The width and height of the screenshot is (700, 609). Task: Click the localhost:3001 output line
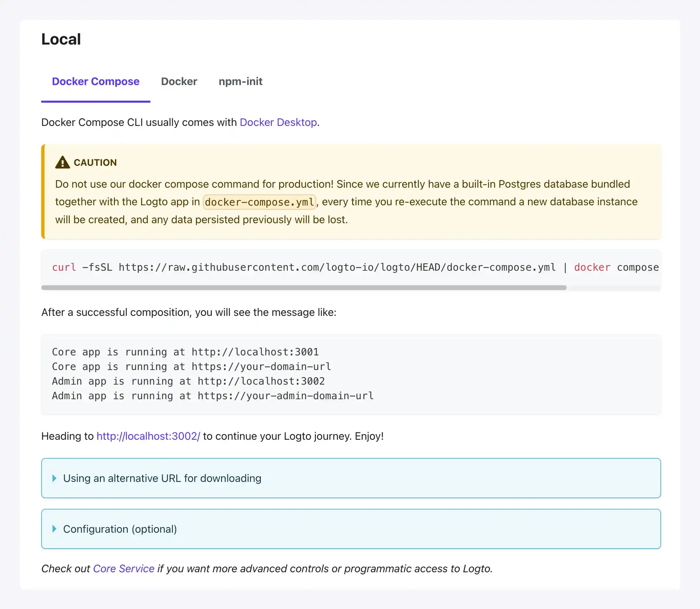[185, 352]
